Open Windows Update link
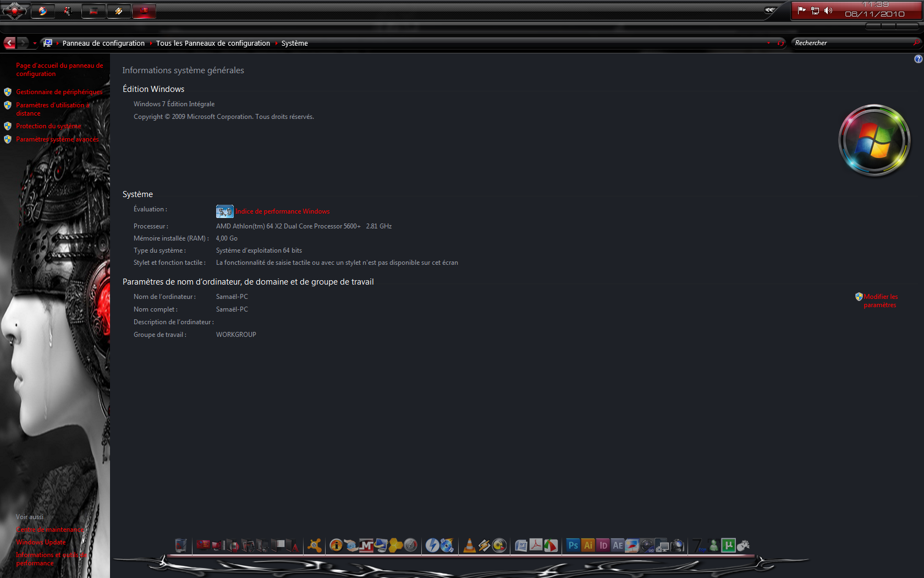Image resolution: width=924 pixels, height=578 pixels. (x=41, y=542)
